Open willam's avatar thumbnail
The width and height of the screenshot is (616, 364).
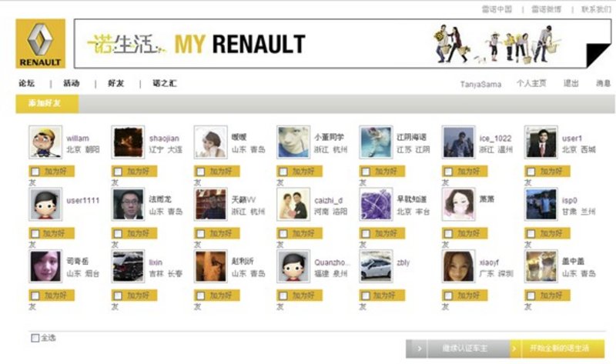tap(45, 142)
